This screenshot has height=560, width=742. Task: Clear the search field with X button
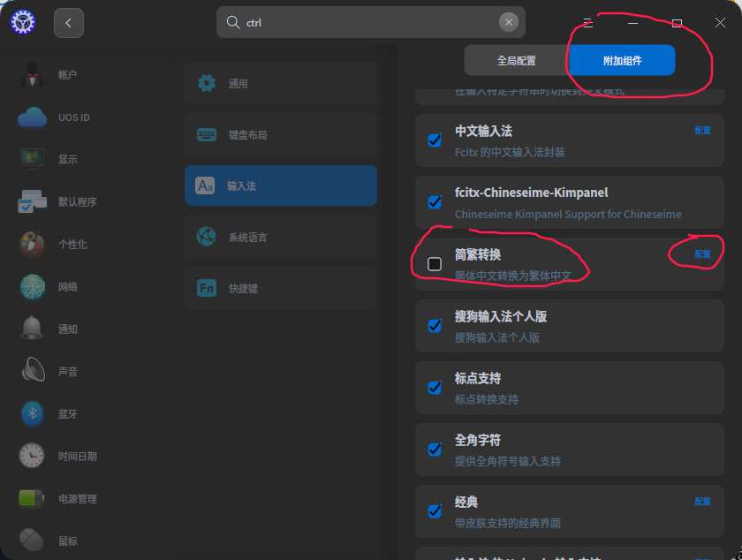[508, 22]
